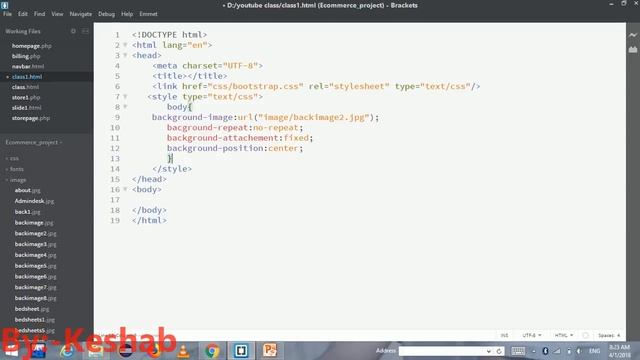
Task: Open Ecommerce_project project dropdown
Action: pos(34,142)
